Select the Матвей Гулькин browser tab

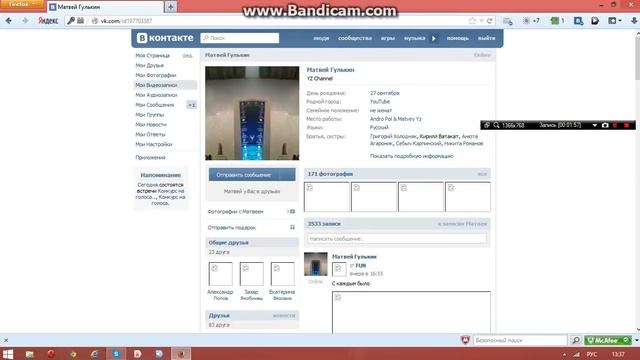[x=105, y=7]
